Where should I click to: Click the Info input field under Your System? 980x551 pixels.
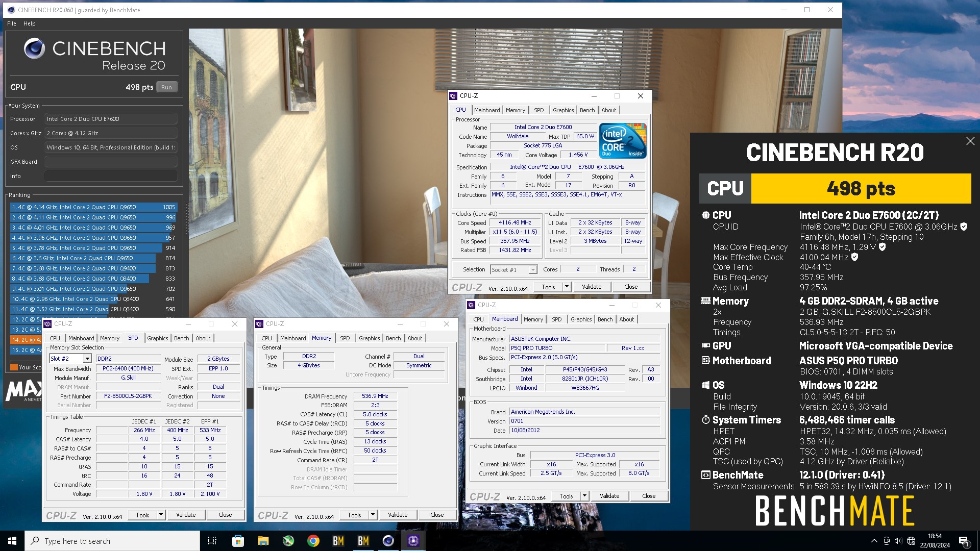click(111, 176)
